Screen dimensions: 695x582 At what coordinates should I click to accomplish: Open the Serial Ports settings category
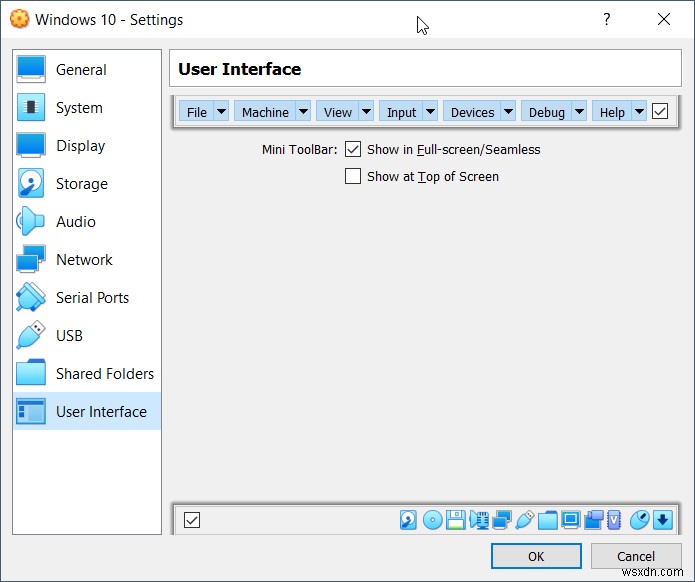pyautogui.click(x=87, y=297)
